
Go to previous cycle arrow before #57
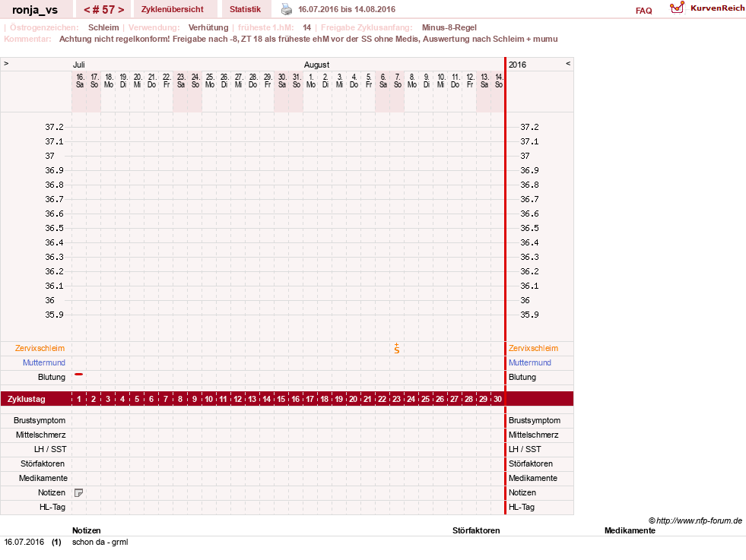pyautogui.click(x=87, y=10)
